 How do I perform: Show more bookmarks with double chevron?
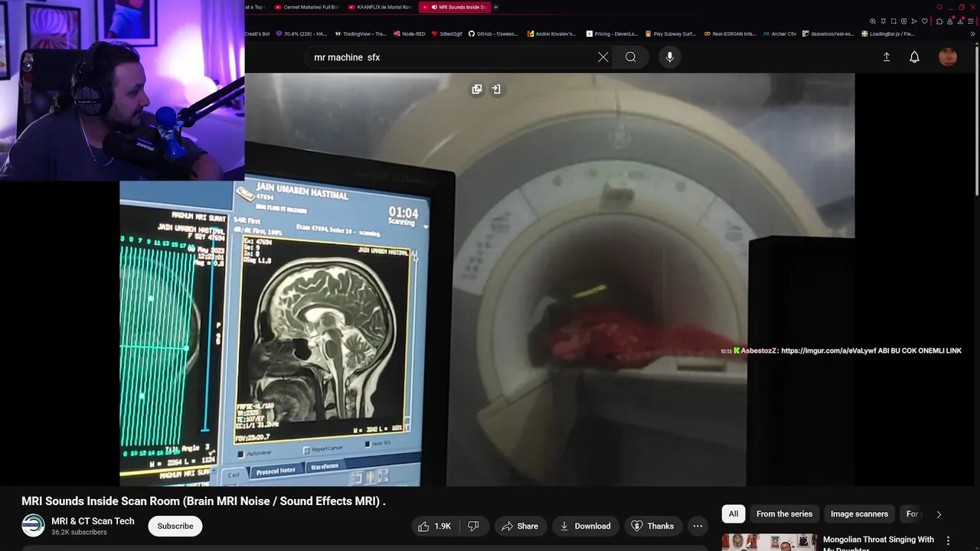973,34
